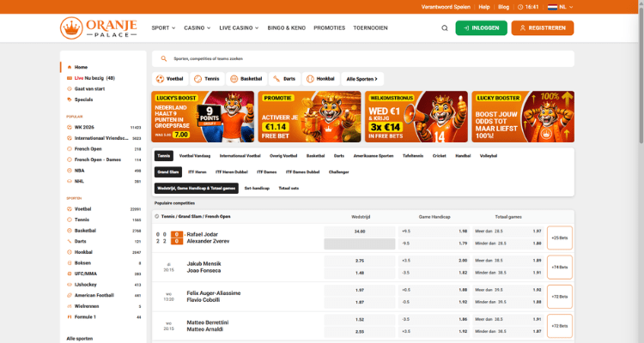Expand the SPORT dropdown menu
The height and width of the screenshot is (343, 644).
(163, 28)
